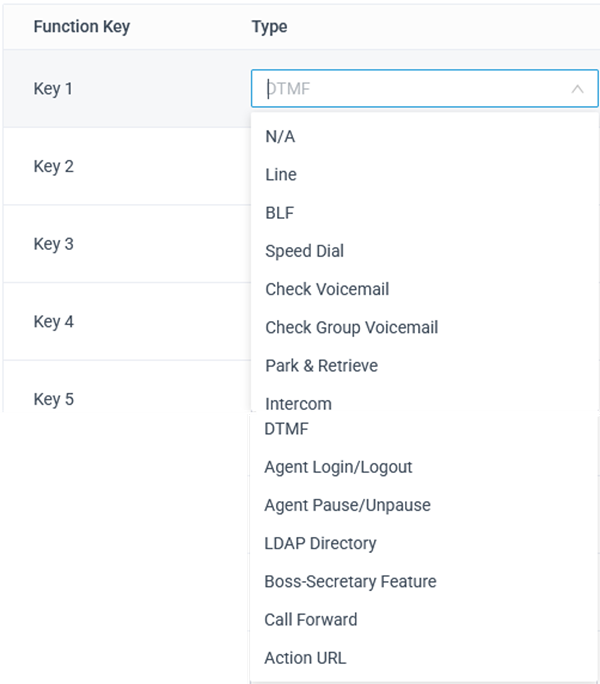Image resolution: width=600 pixels, height=684 pixels.
Task: Pick Speed Dial from the dropdown
Action: [305, 251]
